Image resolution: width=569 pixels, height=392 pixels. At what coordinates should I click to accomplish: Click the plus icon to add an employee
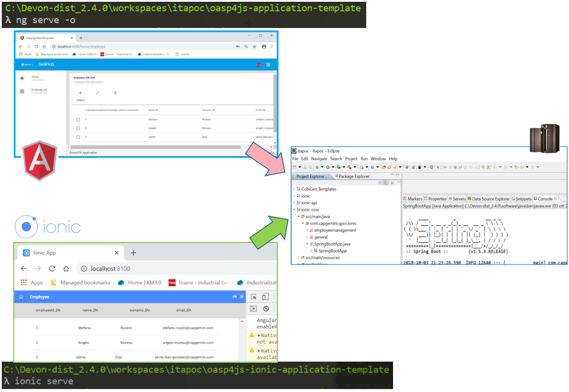[81, 93]
